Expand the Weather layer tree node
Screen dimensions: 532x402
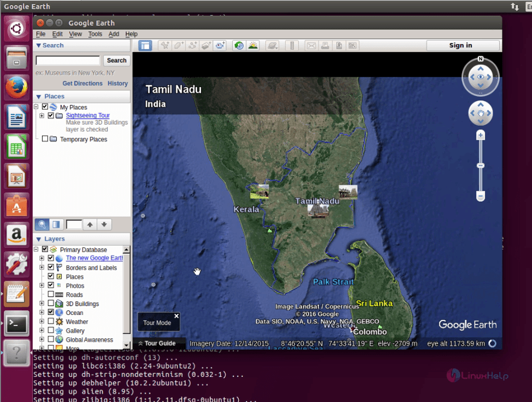pyautogui.click(x=42, y=322)
